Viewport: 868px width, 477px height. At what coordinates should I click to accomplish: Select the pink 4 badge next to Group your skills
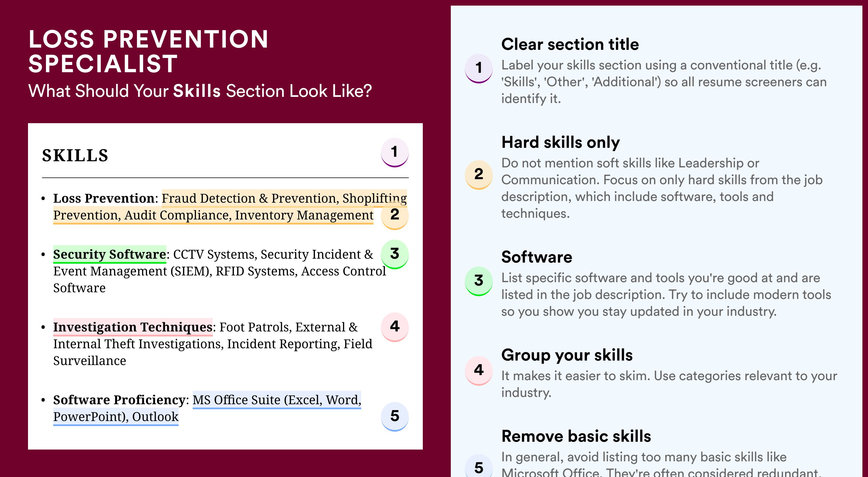click(x=479, y=371)
